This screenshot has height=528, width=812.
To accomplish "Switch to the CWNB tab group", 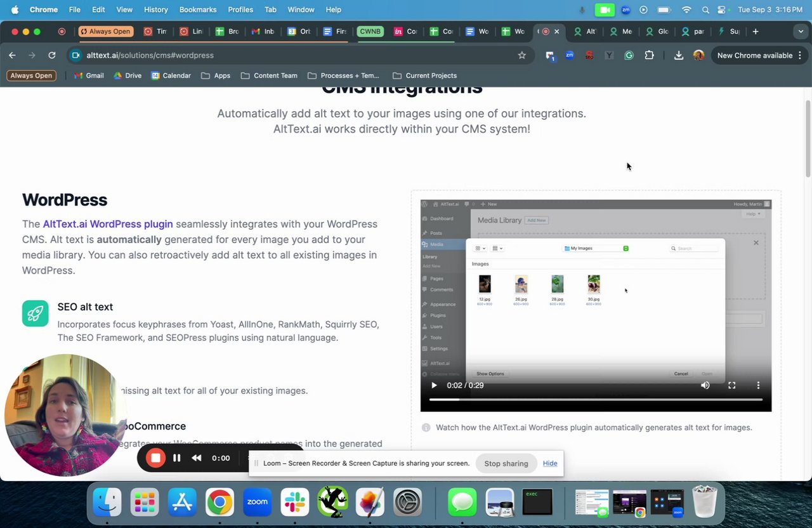I will tap(370, 31).
